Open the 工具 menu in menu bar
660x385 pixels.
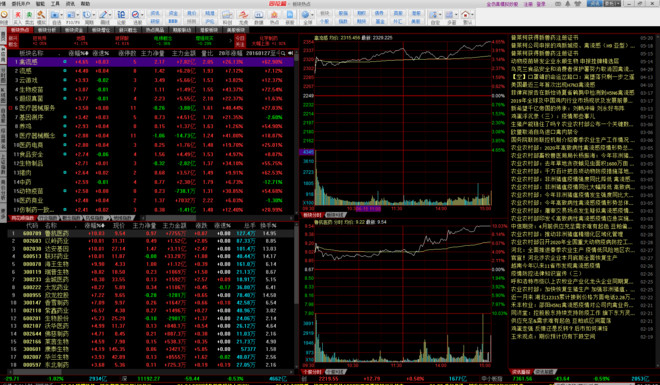[x=56, y=4]
